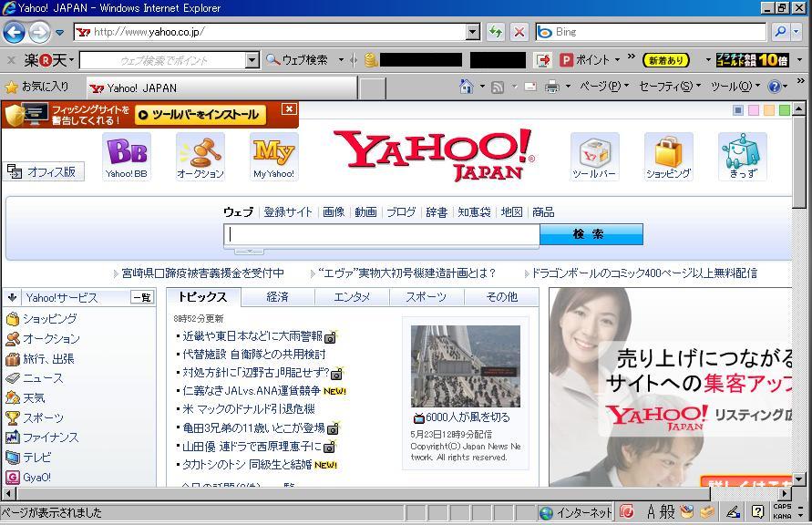Switch to the その他 tab
Screen dimensions: 812x525
(x=502, y=297)
